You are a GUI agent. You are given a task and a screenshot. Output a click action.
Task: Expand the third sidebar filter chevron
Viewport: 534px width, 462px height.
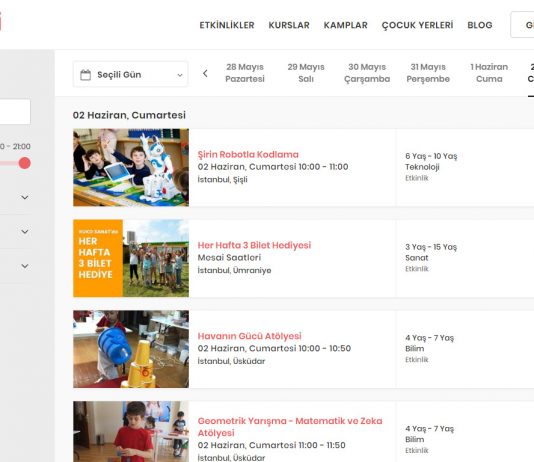25,266
